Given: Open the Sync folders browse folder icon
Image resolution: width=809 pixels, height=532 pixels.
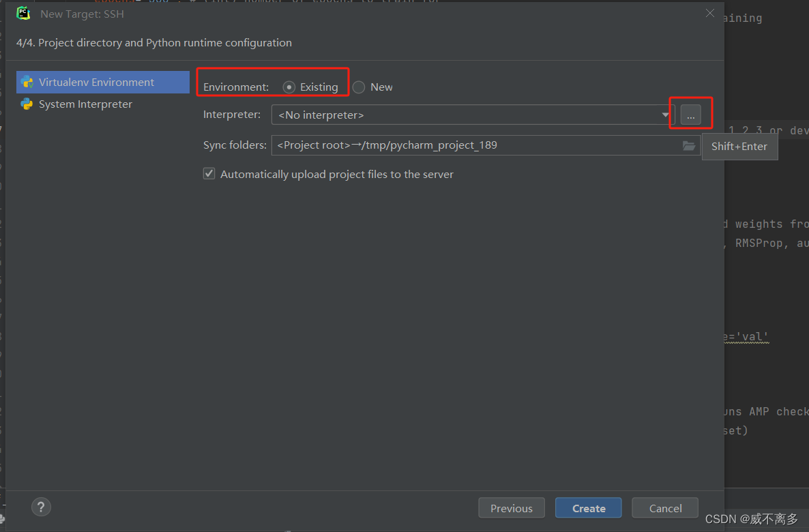Looking at the screenshot, I should [689, 145].
